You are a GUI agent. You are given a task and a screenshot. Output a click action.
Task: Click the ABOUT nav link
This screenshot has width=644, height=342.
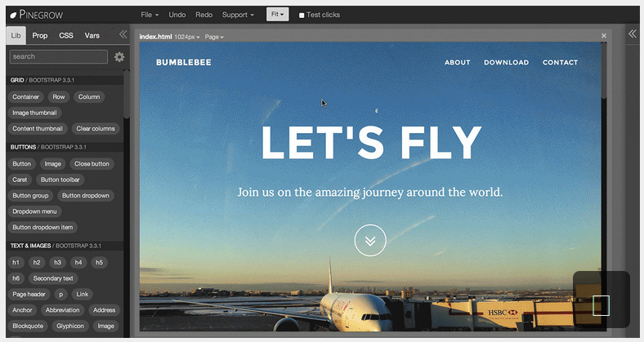point(457,62)
